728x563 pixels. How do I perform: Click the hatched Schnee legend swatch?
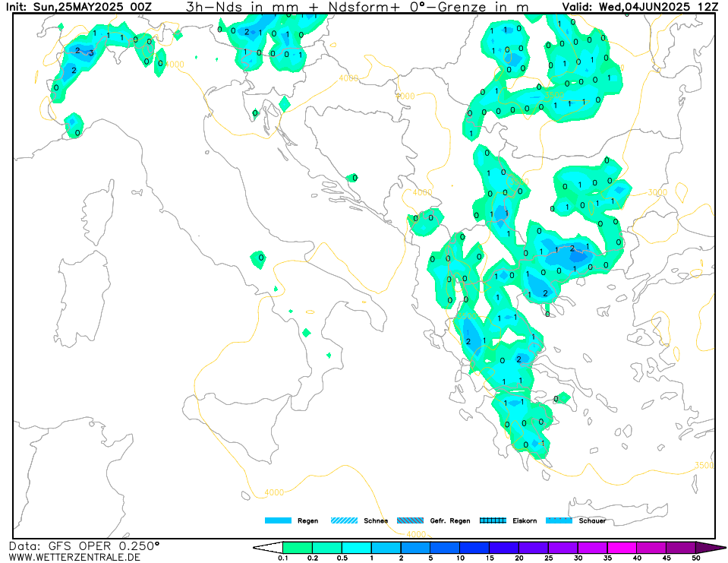[344, 520]
